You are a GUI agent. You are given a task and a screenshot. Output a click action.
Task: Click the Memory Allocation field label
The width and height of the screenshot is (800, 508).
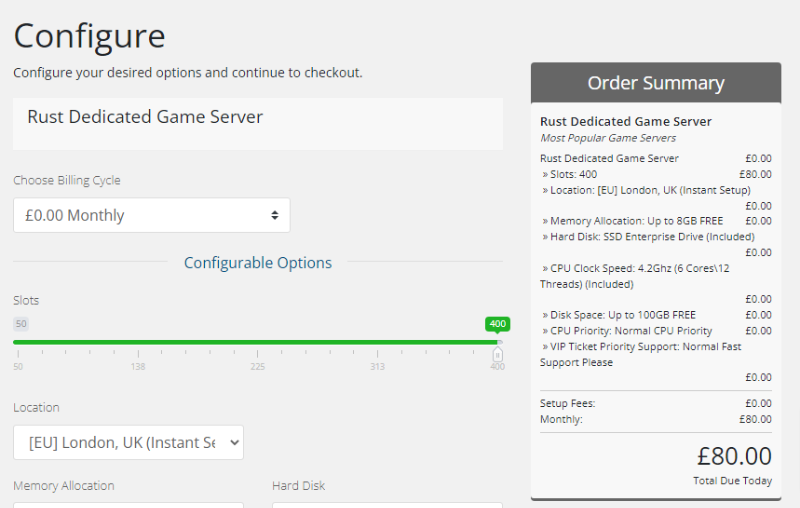pyautogui.click(x=64, y=486)
